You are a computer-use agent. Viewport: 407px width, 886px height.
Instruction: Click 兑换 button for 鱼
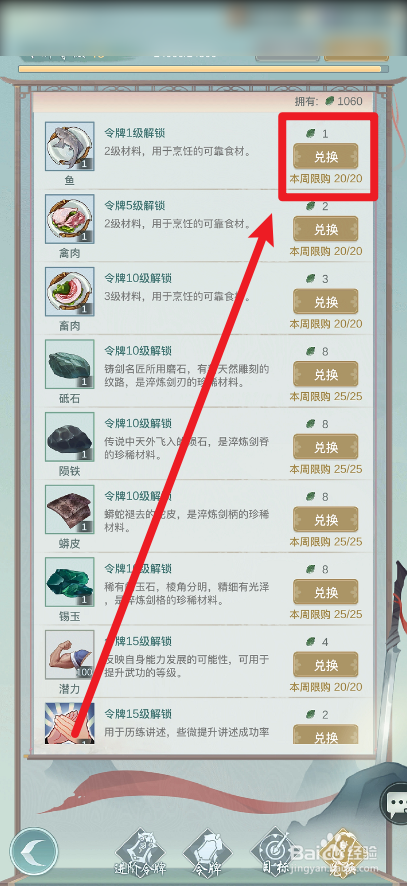(x=326, y=157)
